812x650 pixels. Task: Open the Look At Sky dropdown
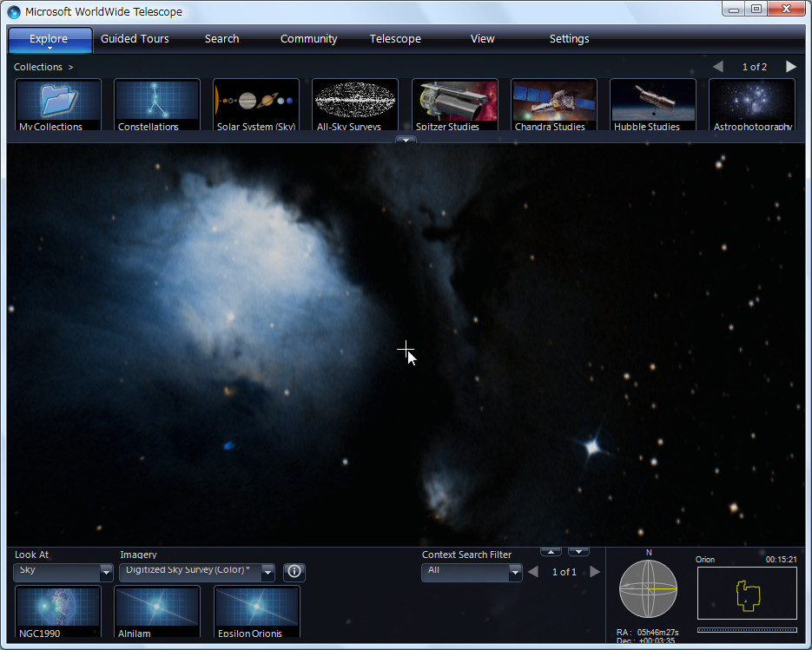[x=63, y=573]
